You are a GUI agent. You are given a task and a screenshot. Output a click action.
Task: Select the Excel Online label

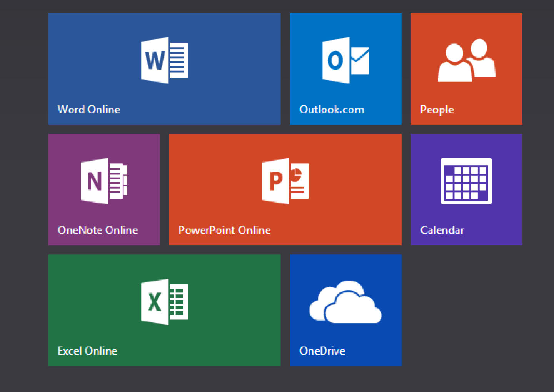tap(87, 350)
